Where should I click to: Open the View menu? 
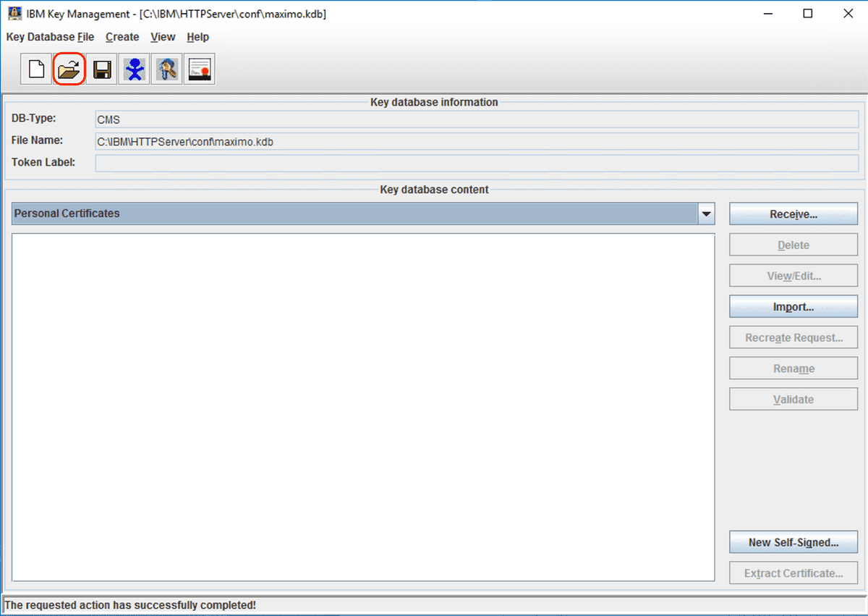(163, 37)
